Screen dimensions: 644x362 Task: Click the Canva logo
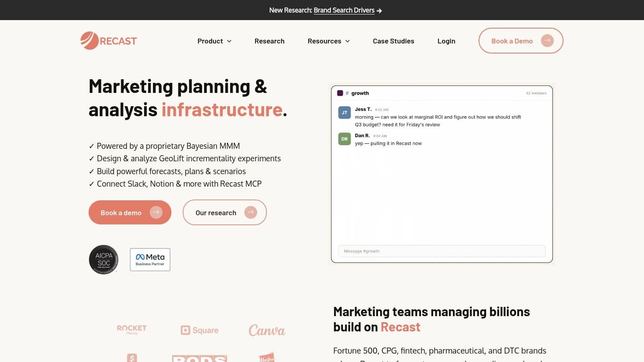pyautogui.click(x=267, y=330)
